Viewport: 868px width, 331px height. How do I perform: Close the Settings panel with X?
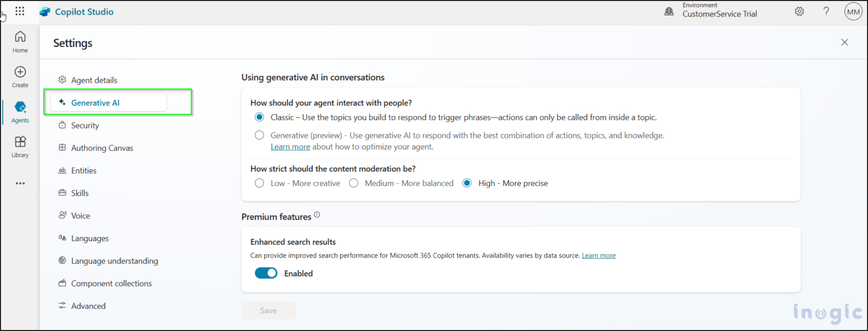click(x=844, y=42)
